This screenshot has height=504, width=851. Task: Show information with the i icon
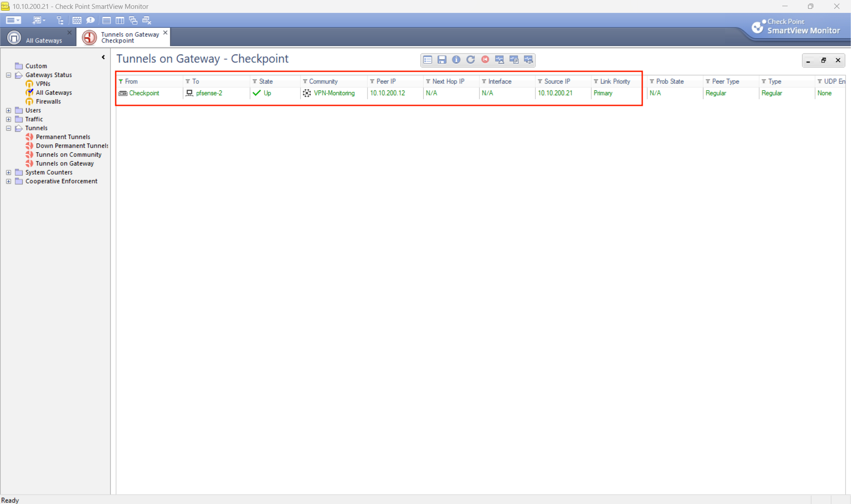(x=456, y=60)
